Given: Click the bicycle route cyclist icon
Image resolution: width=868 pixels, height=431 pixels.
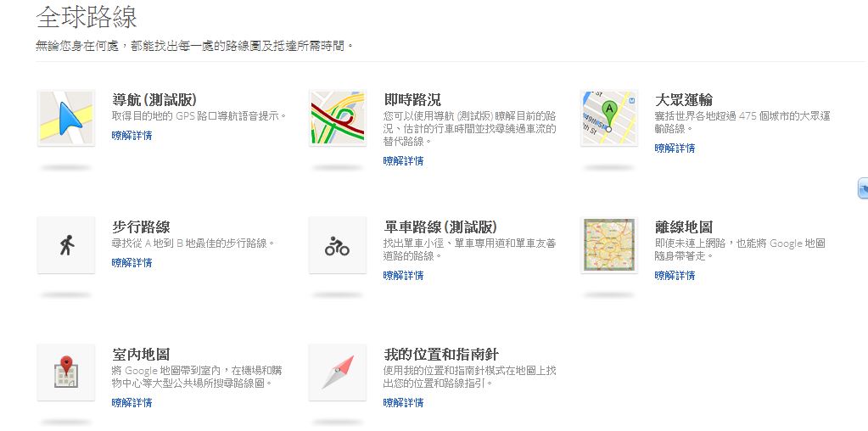Looking at the screenshot, I should pos(337,244).
